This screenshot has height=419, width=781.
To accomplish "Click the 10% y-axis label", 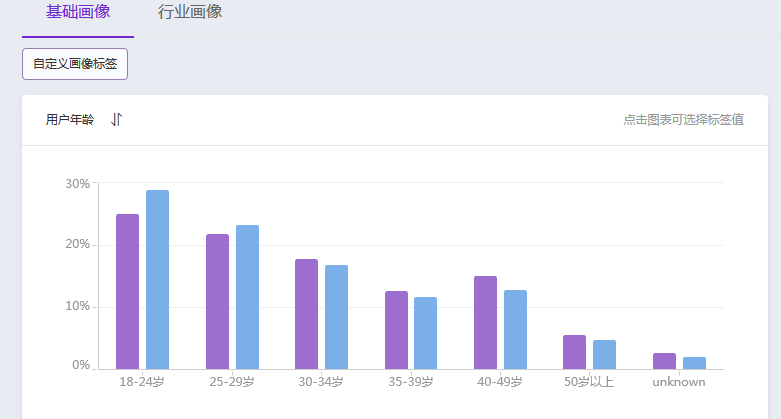I will [78, 306].
